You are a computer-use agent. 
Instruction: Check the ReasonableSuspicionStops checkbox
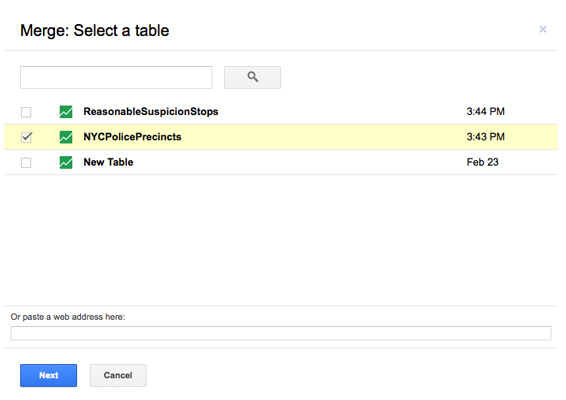coord(26,112)
